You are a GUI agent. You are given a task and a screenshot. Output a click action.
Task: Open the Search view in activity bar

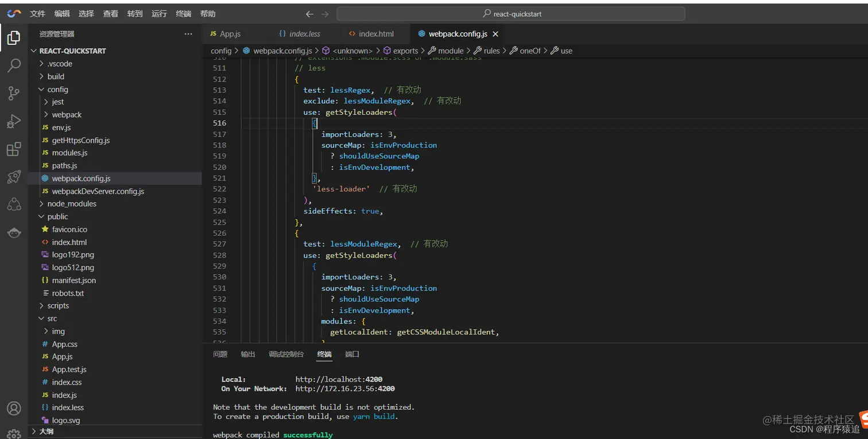14,65
